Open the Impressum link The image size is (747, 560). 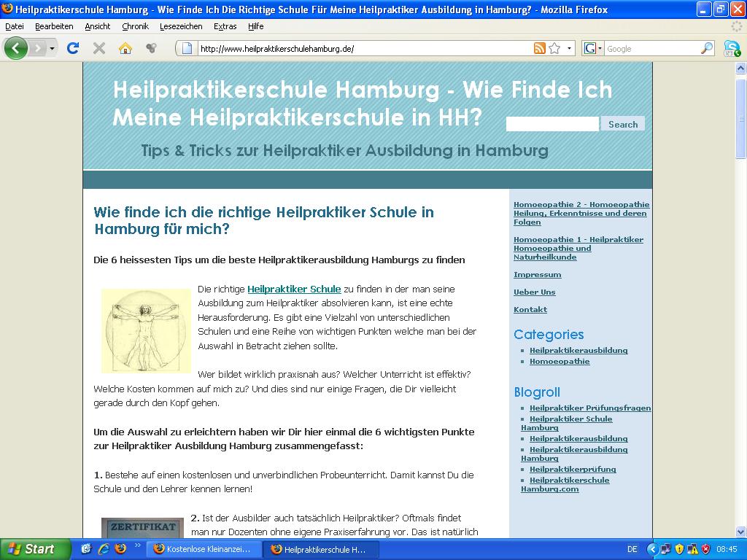click(x=538, y=274)
